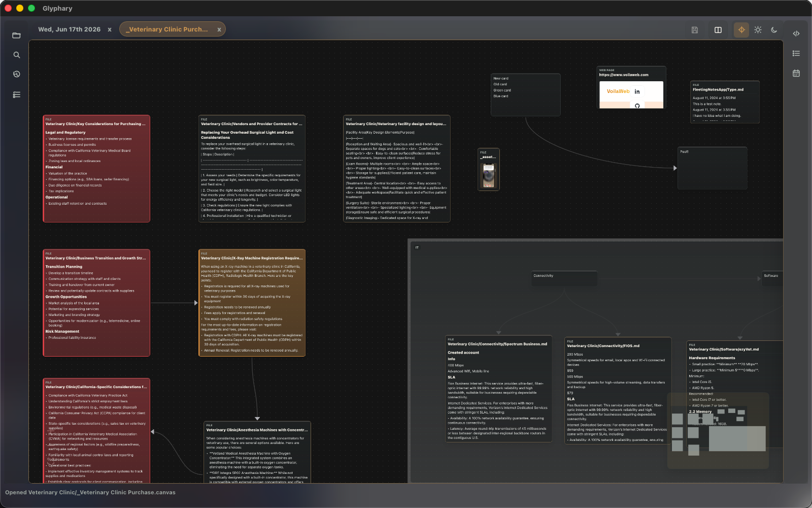This screenshot has width=812, height=508.
Task: Select the X-Ray Machine Registration card title
Action: tap(251, 258)
